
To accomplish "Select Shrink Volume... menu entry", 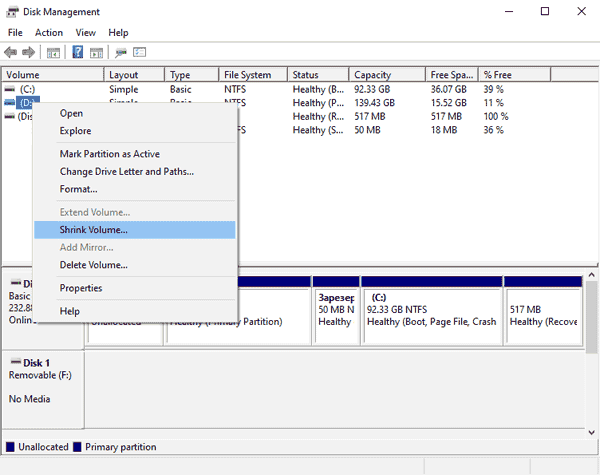I will click(x=135, y=230).
